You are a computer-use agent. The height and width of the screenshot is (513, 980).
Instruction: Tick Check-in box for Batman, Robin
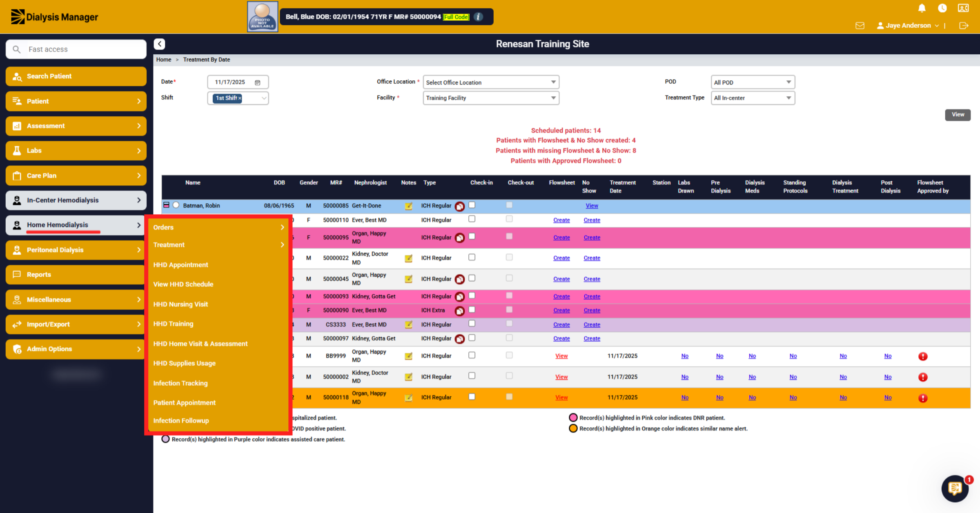(472, 205)
